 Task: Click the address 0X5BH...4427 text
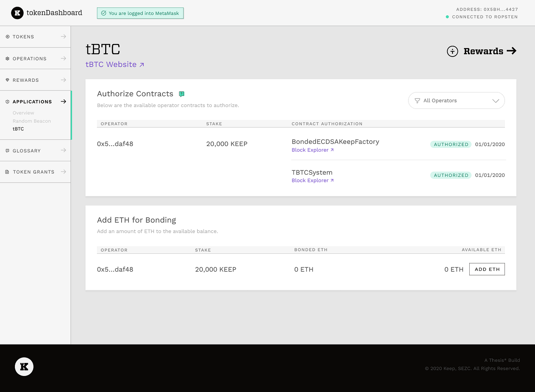point(487,9)
